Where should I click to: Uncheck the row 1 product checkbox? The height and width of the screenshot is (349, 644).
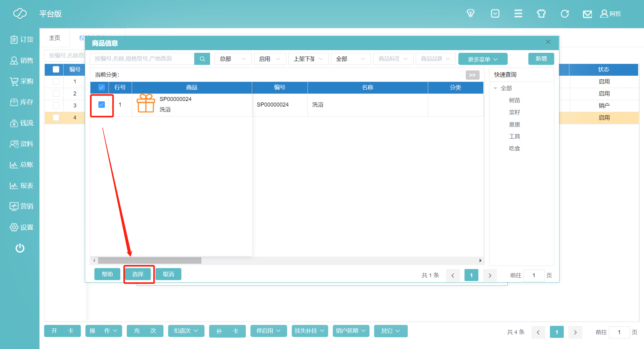click(101, 105)
